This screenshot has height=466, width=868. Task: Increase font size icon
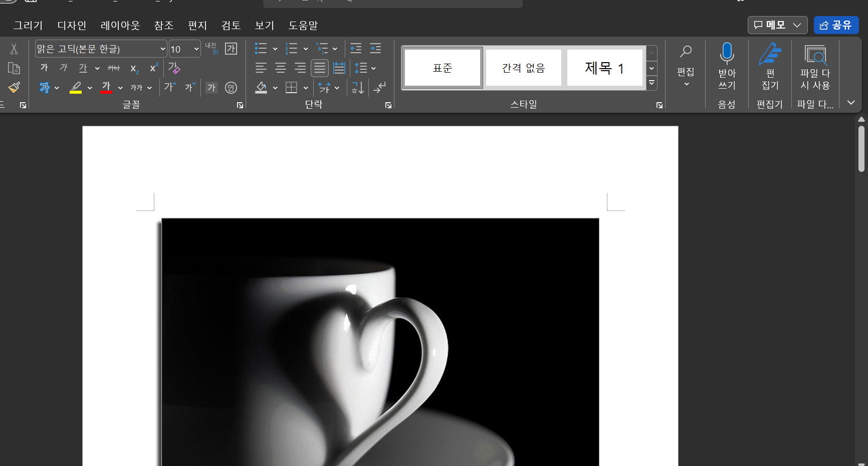pos(170,87)
